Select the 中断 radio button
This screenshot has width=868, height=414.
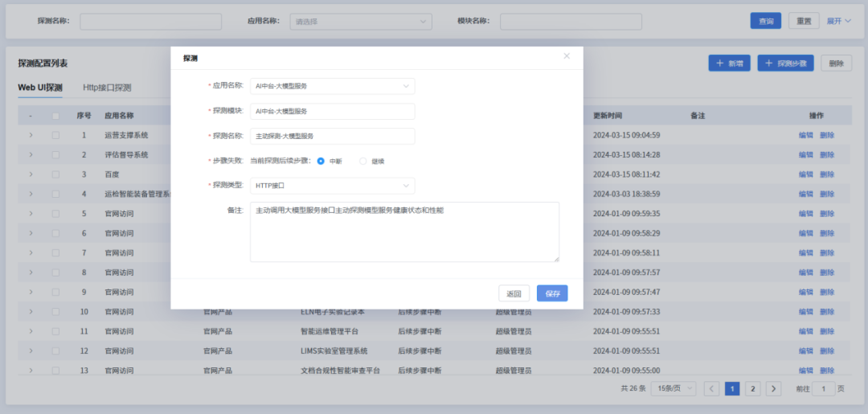tap(321, 161)
